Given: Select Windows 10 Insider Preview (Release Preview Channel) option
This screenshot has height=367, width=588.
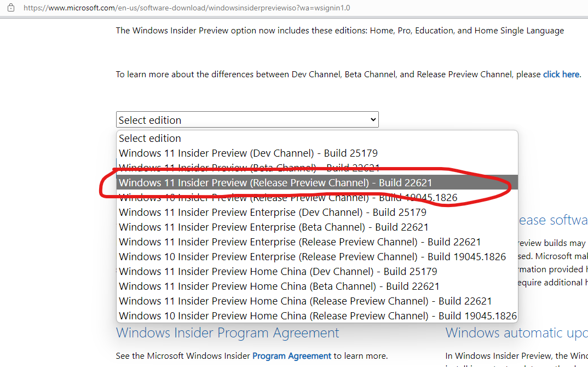Looking at the screenshot, I should point(317,197).
